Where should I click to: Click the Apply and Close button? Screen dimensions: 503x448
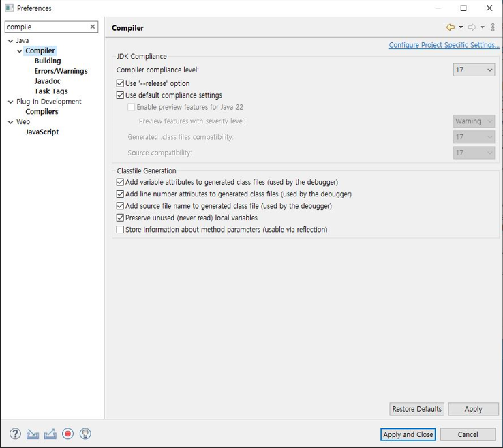408,434
